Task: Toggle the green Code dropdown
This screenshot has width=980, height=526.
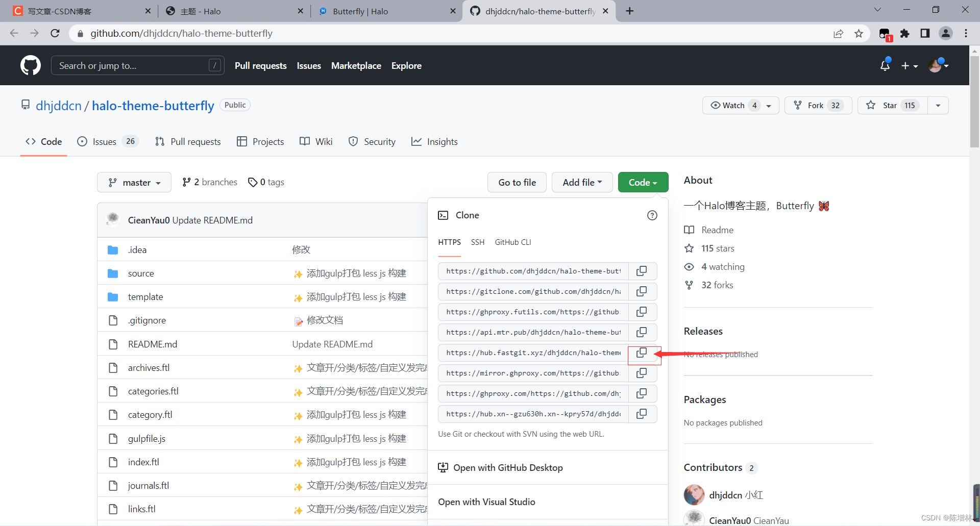Action: coord(643,182)
